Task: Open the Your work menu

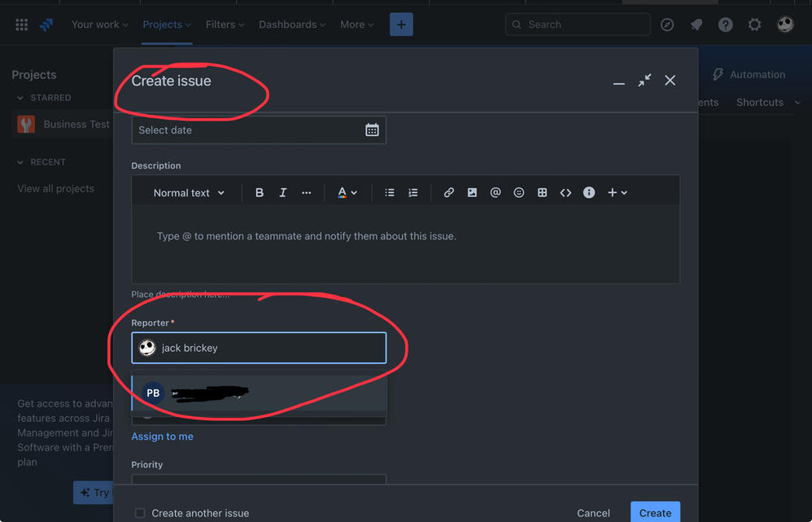Action: pos(100,24)
